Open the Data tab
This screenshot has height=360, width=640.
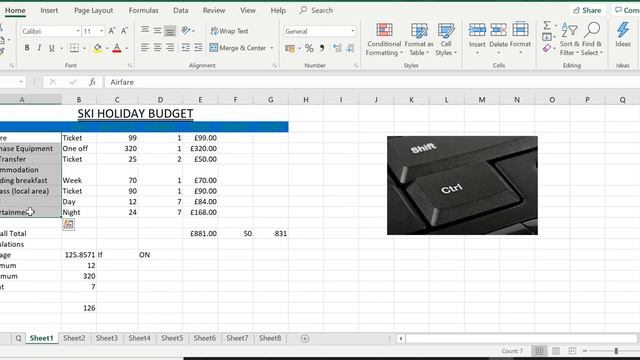[x=180, y=10]
